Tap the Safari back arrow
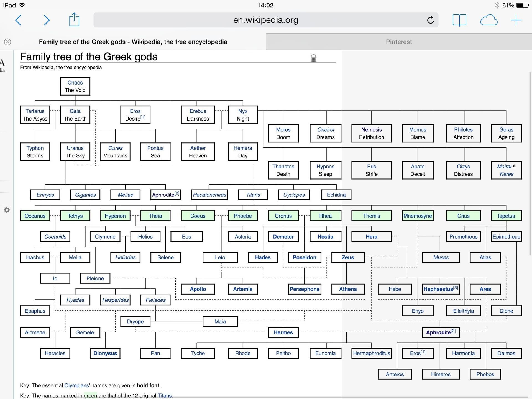Image resolution: width=532 pixels, height=399 pixels. coord(18,20)
